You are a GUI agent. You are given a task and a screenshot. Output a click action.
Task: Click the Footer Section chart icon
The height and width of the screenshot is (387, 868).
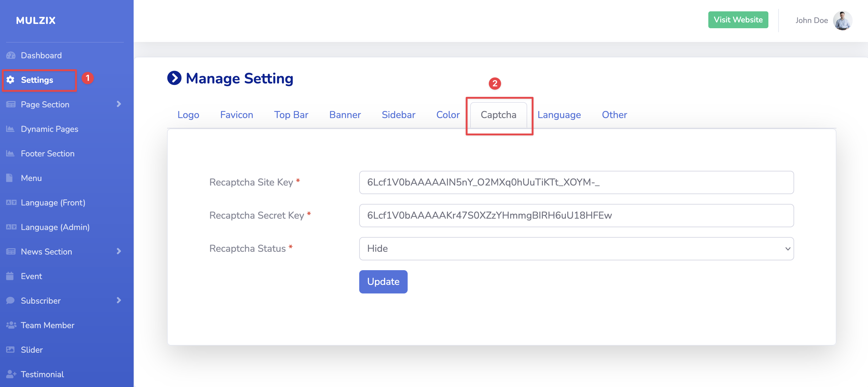pos(10,153)
